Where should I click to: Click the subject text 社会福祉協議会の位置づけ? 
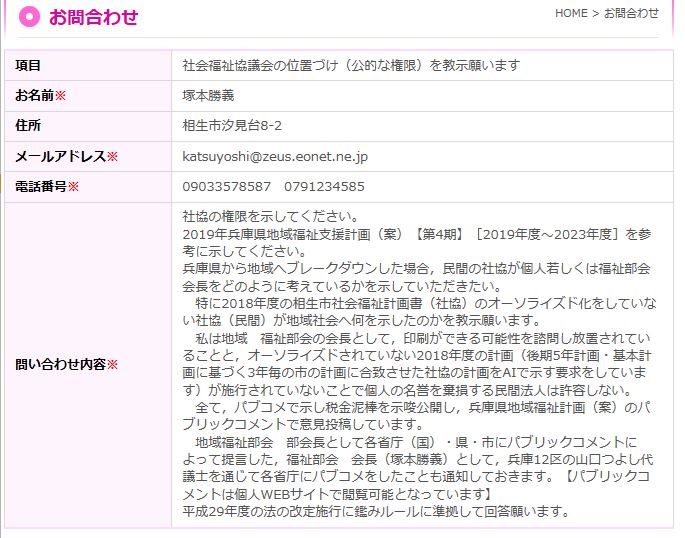pos(260,66)
